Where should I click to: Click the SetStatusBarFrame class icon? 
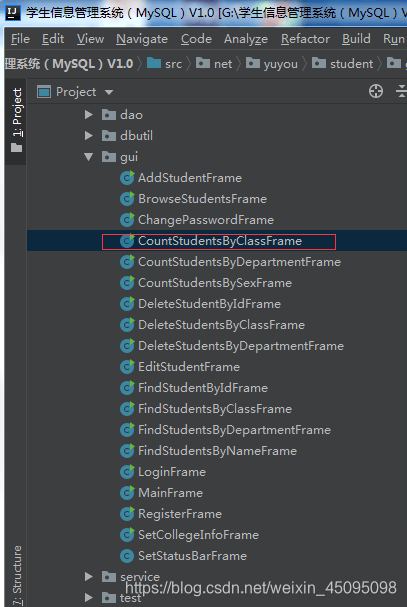tap(127, 556)
